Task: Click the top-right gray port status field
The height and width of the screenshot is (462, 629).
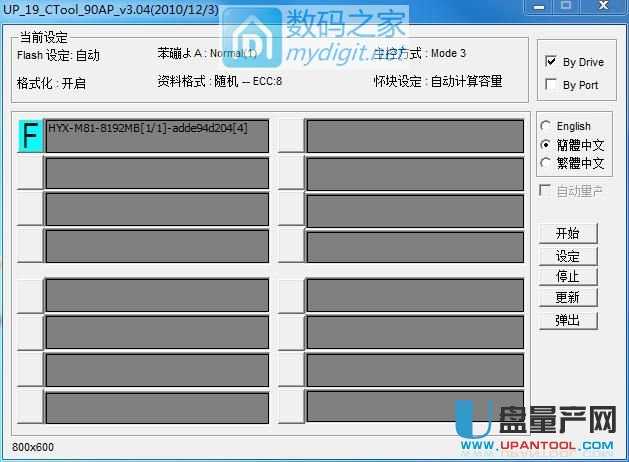Action: pos(414,137)
